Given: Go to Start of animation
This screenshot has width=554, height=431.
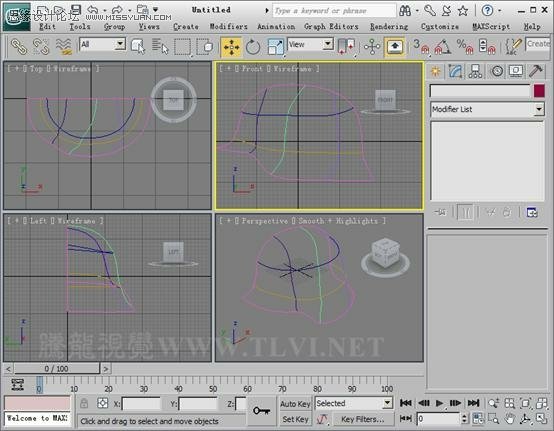Looking at the screenshot, I should (406, 403).
